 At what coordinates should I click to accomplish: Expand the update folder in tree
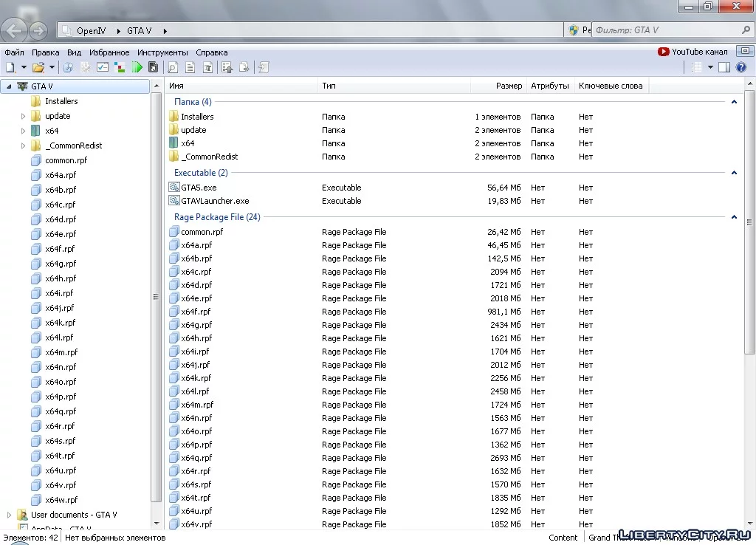point(23,116)
